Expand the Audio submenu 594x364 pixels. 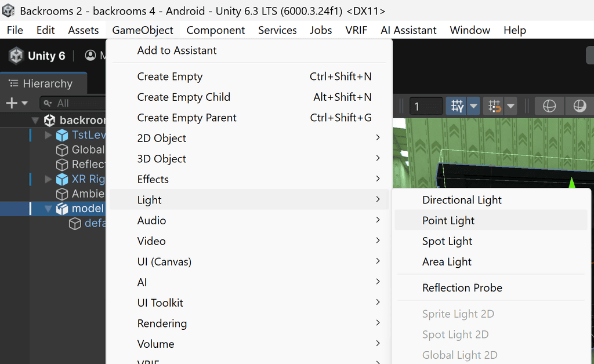249,220
